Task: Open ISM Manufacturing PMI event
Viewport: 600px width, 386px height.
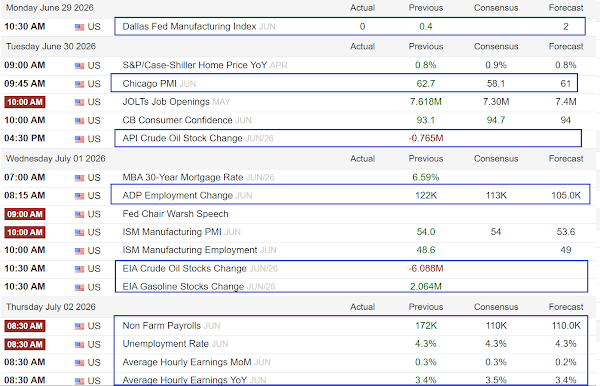Action: pos(172,232)
